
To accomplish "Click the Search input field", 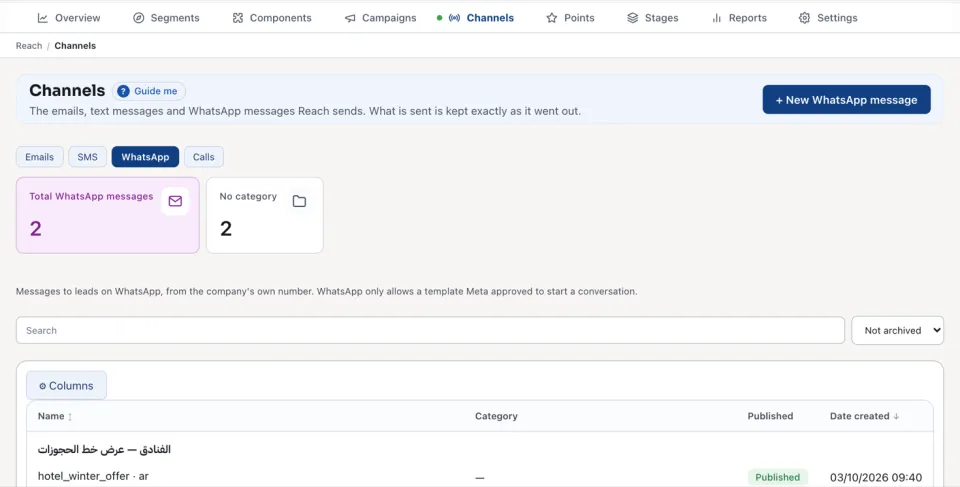I will [430, 330].
